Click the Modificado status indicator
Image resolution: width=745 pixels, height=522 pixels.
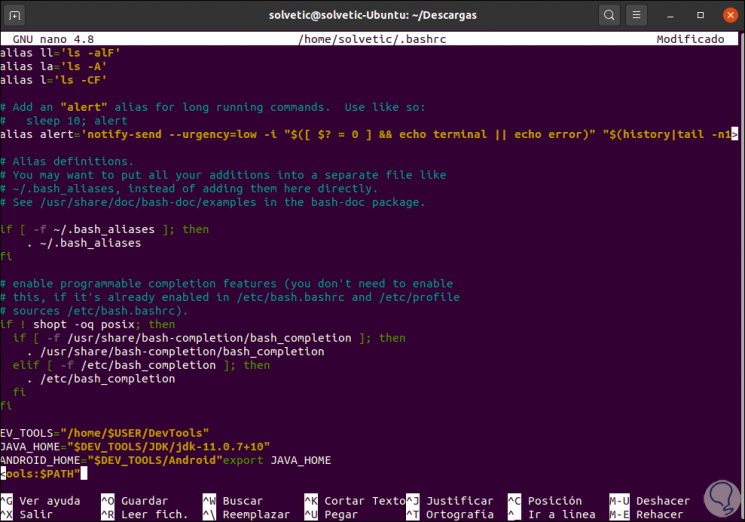(690, 39)
